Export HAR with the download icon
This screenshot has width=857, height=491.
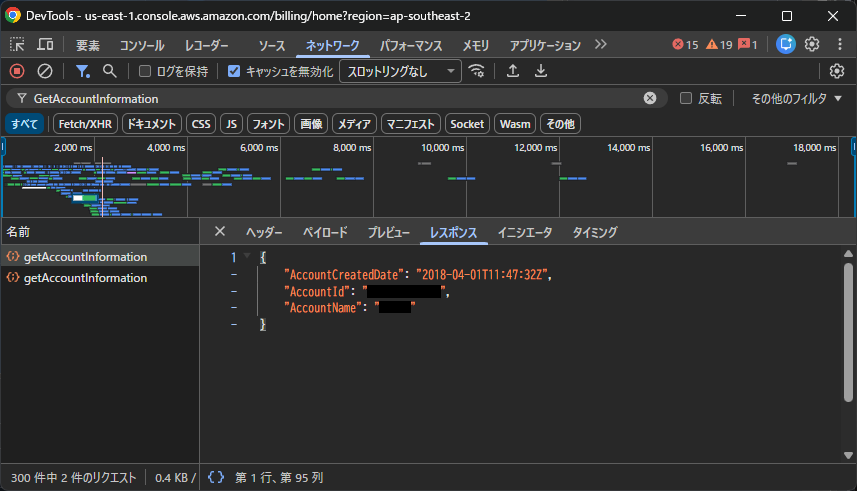(541, 71)
